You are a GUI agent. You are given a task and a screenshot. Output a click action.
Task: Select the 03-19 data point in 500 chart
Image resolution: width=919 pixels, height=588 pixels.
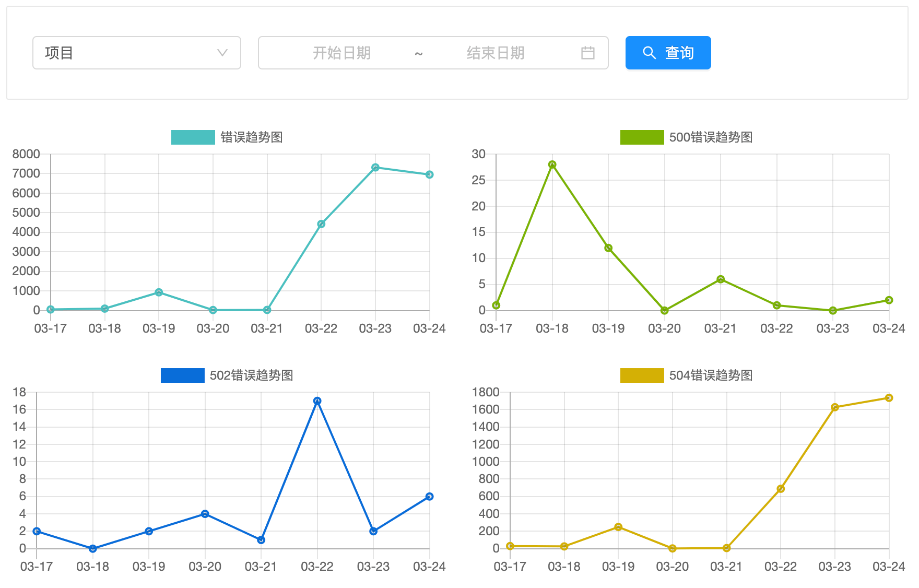click(x=608, y=248)
